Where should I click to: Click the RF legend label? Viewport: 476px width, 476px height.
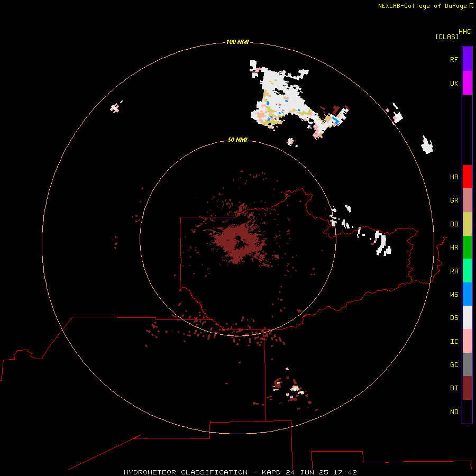click(x=454, y=59)
